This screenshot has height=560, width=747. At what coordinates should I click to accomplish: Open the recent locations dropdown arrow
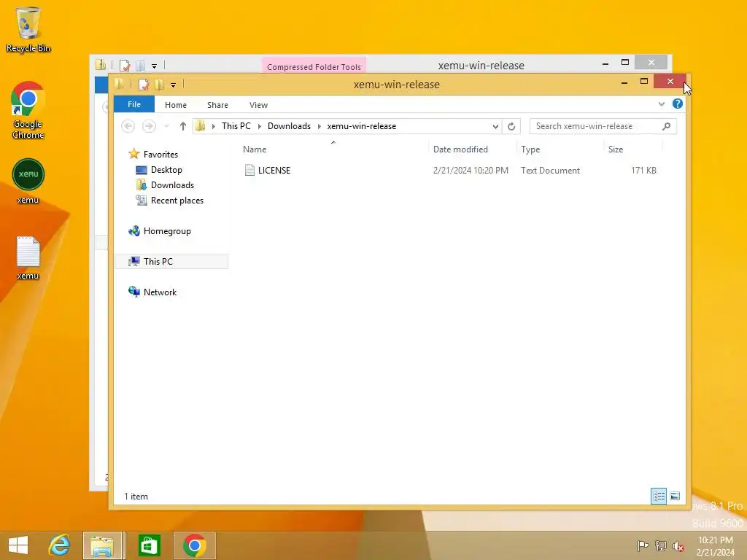point(166,126)
